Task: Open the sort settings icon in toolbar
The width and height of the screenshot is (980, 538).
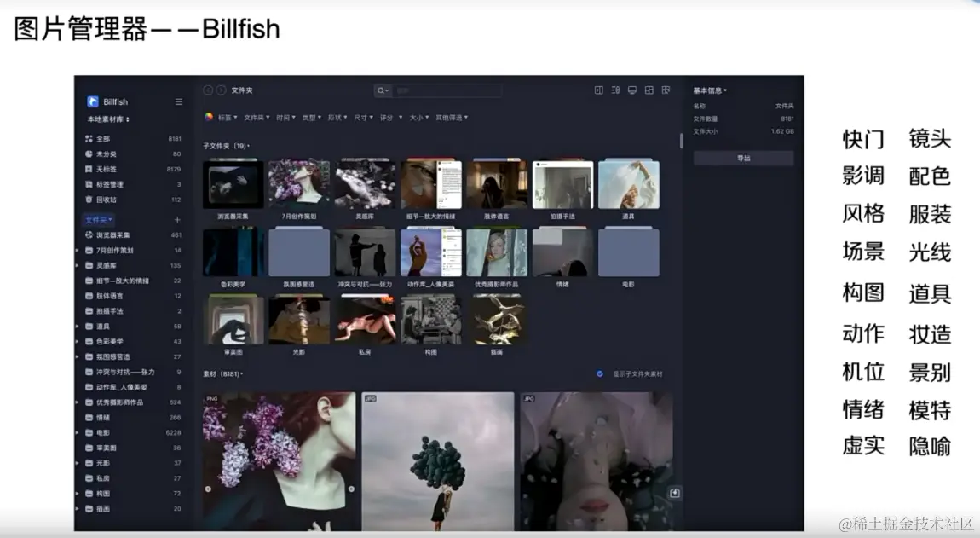Action: click(615, 90)
